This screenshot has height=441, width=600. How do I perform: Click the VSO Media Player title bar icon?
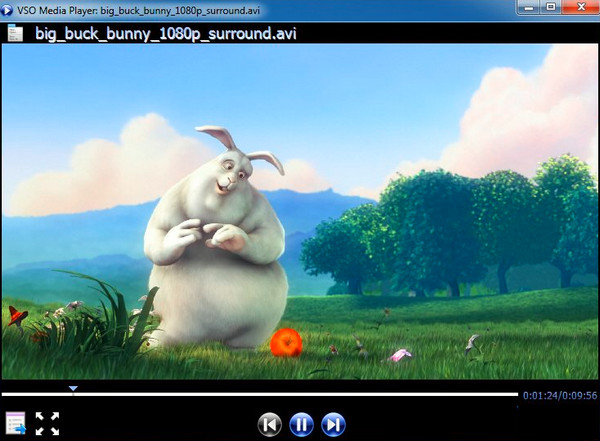(x=7, y=10)
